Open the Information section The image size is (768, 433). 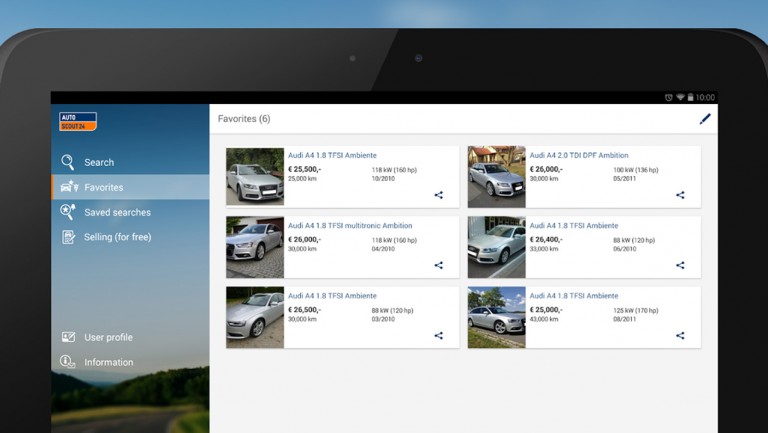click(108, 362)
